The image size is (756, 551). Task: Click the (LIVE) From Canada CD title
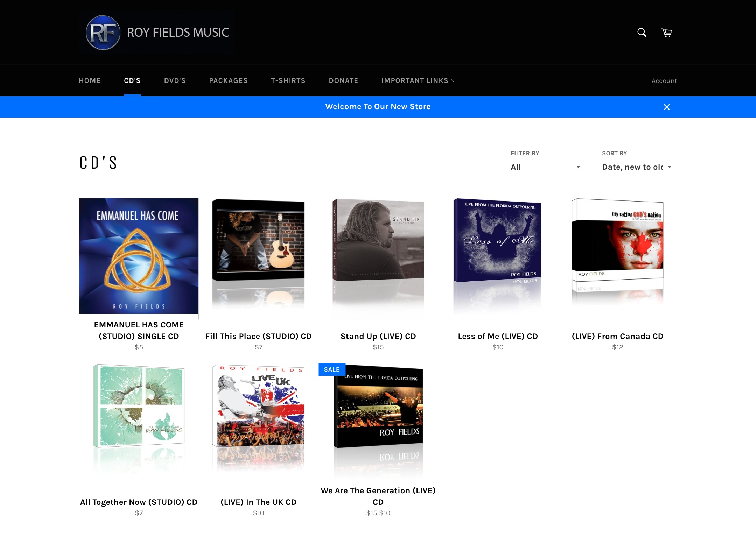pyautogui.click(x=617, y=336)
